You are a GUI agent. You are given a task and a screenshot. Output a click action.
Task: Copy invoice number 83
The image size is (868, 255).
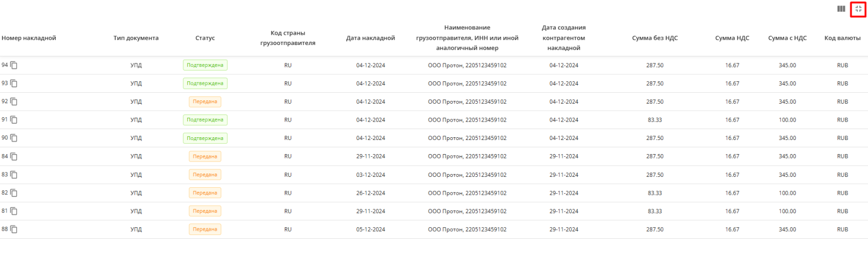pyautogui.click(x=14, y=175)
